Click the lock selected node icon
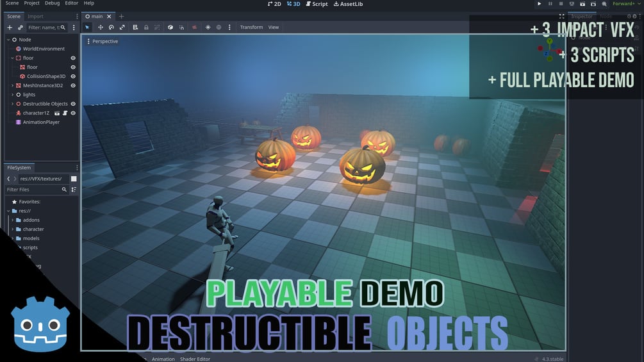The width and height of the screenshot is (644, 362). [x=146, y=28]
